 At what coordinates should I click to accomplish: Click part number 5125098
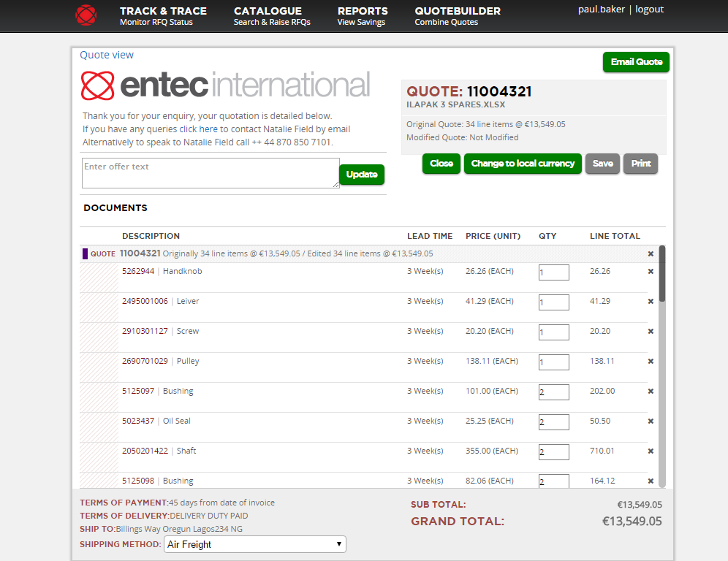click(138, 481)
